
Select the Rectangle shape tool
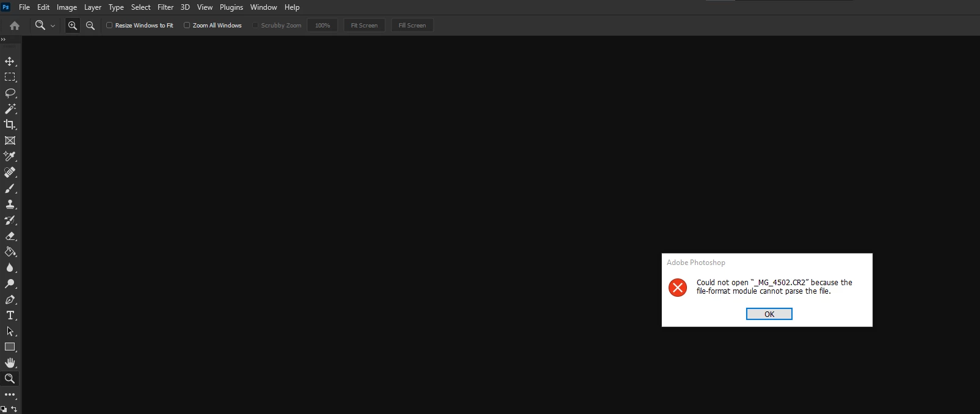[10, 347]
